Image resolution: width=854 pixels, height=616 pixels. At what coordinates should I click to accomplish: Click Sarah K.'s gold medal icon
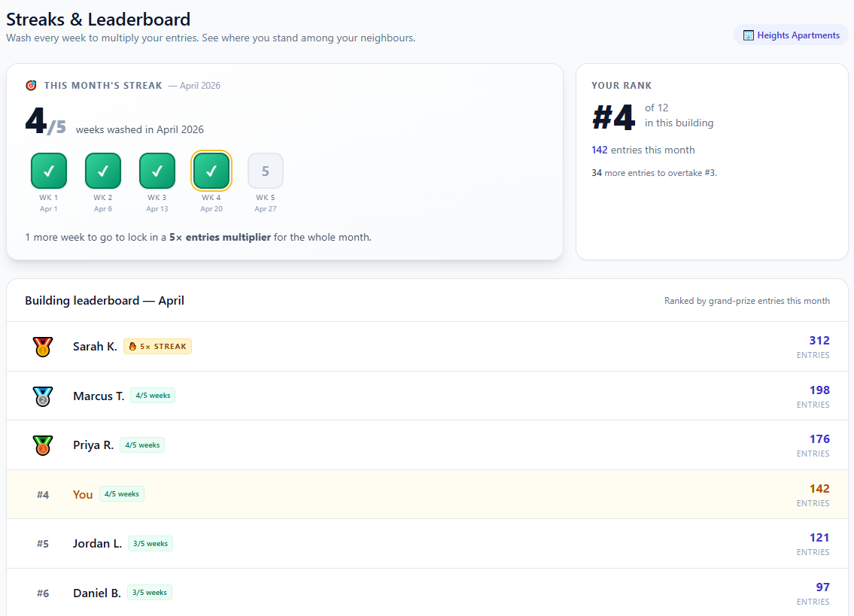42,347
